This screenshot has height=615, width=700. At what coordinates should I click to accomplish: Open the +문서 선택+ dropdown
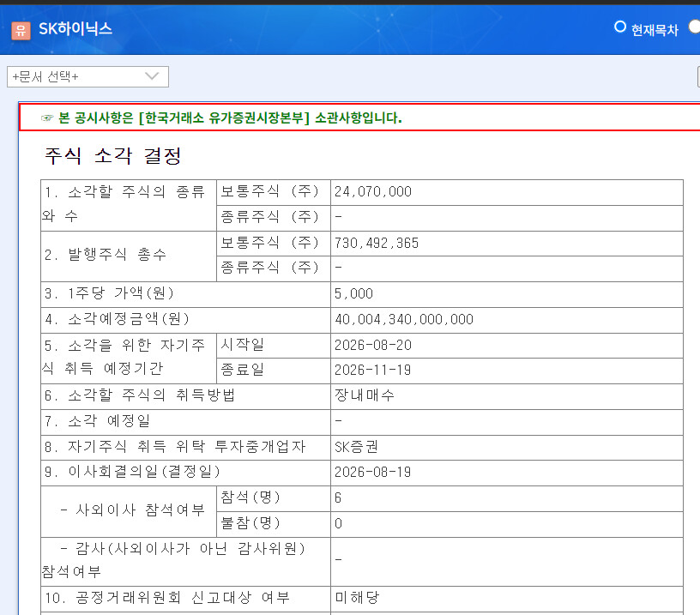tap(88, 76)
